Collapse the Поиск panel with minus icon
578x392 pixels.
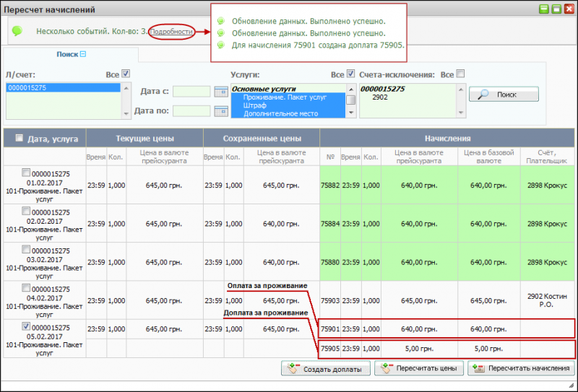(82, 54)
